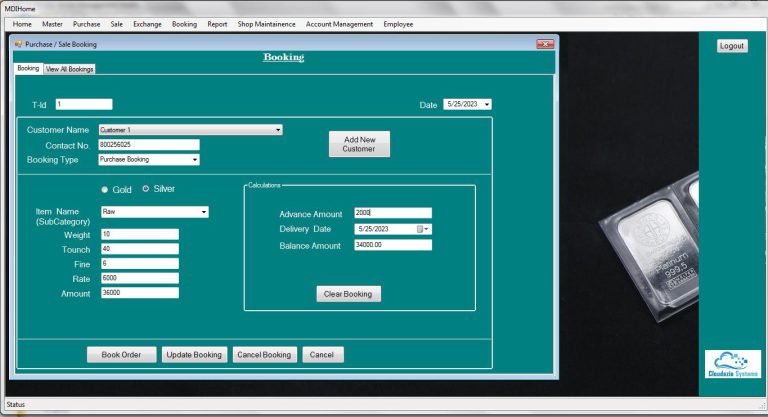Select the Gold radio button
The width and height of the screenshot is (768, 417).
[x=106, y=189]
